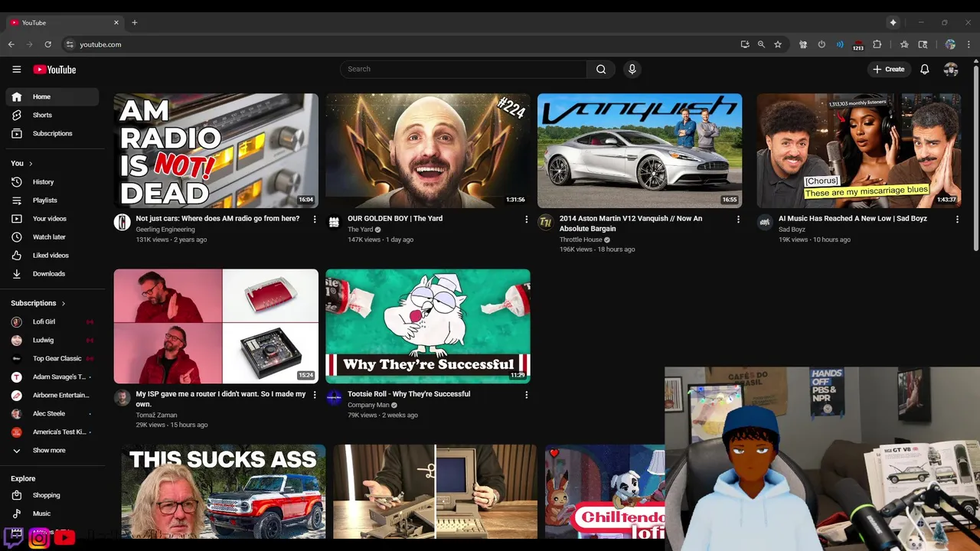
Task: Start voice search with the microphone
Action: click(x=632, y=69)
